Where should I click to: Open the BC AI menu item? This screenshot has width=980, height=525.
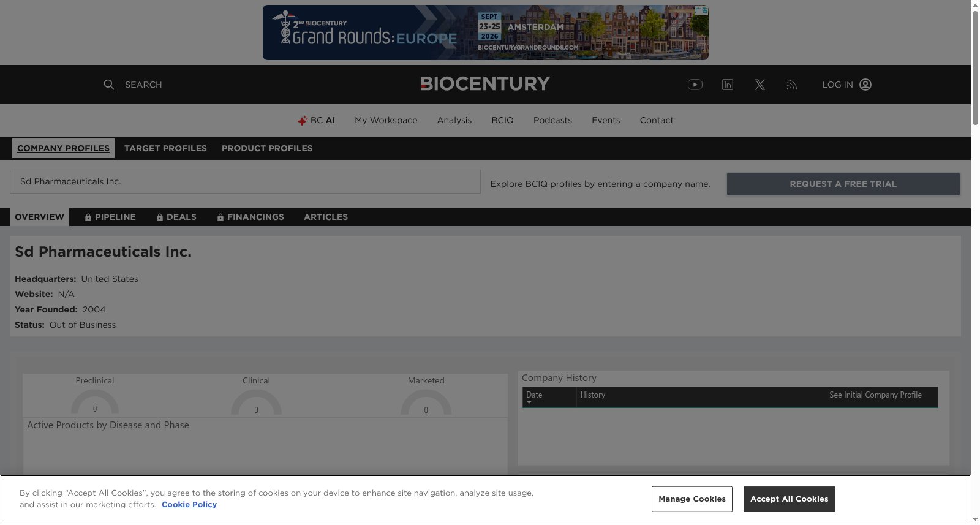click(317, 121)
